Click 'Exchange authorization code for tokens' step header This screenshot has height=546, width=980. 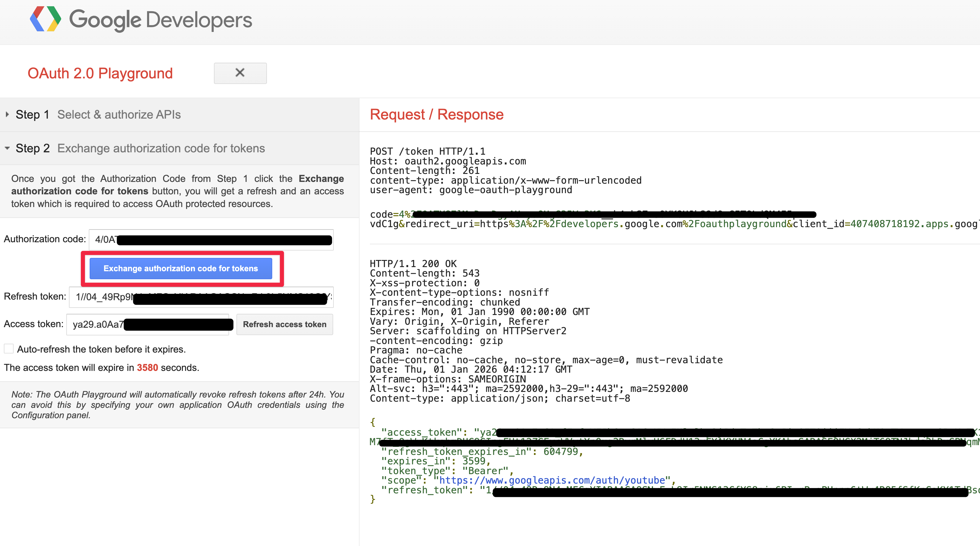coord(161,148)
